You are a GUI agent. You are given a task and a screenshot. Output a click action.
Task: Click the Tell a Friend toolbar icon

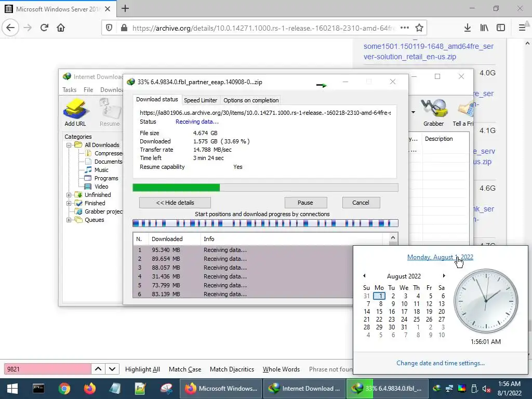[x=463, y=113]
